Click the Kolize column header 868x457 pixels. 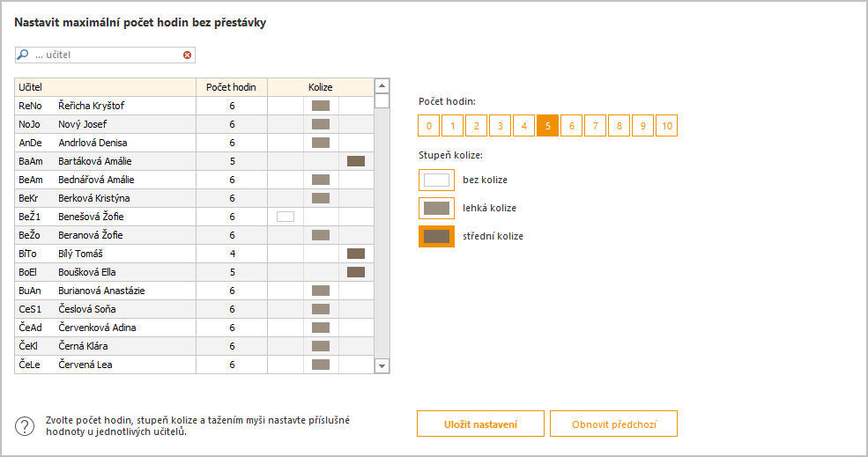tap(321, 87)
